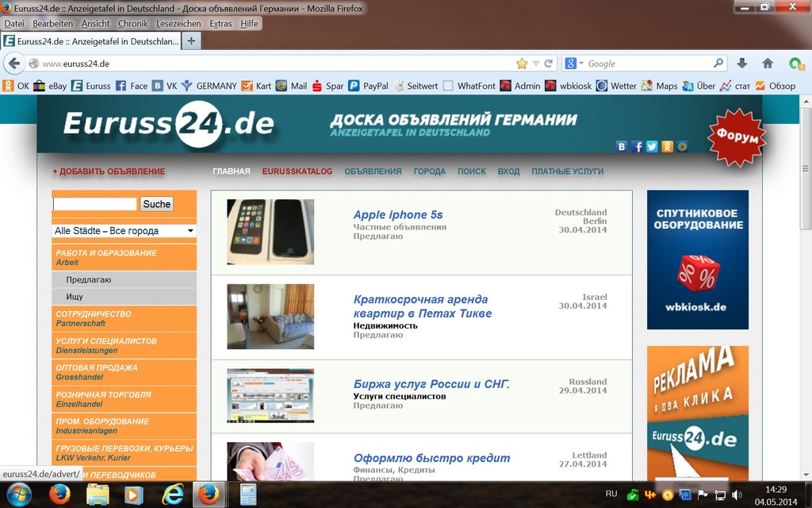This screenshot has height=508, width=812.
Task: Select Ищу subcategory under Arbeit
Action: tap(124, 297)
